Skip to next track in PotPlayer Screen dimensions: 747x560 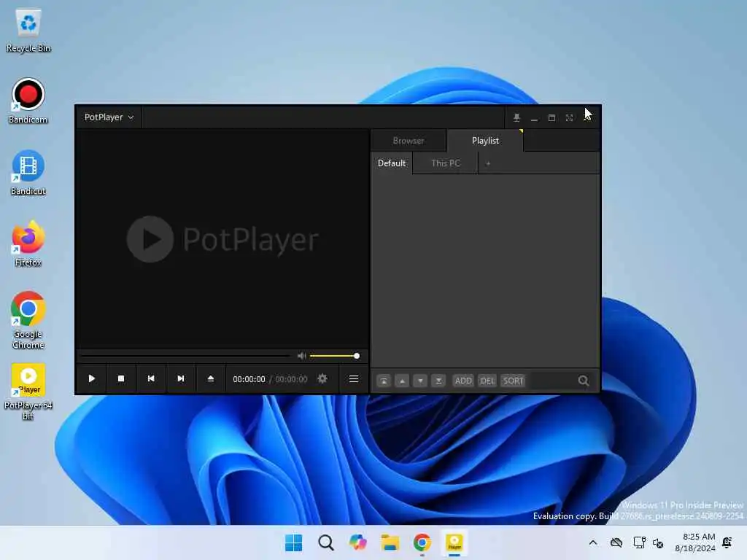181,378
